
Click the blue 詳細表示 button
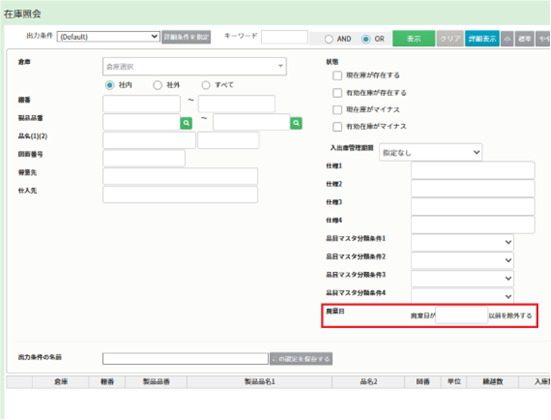(482, 39)
